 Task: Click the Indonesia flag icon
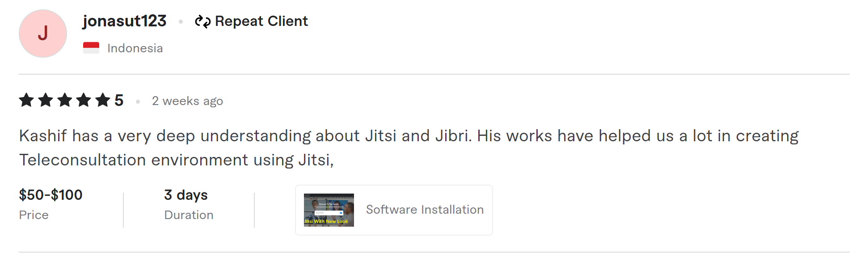[91, 48]
